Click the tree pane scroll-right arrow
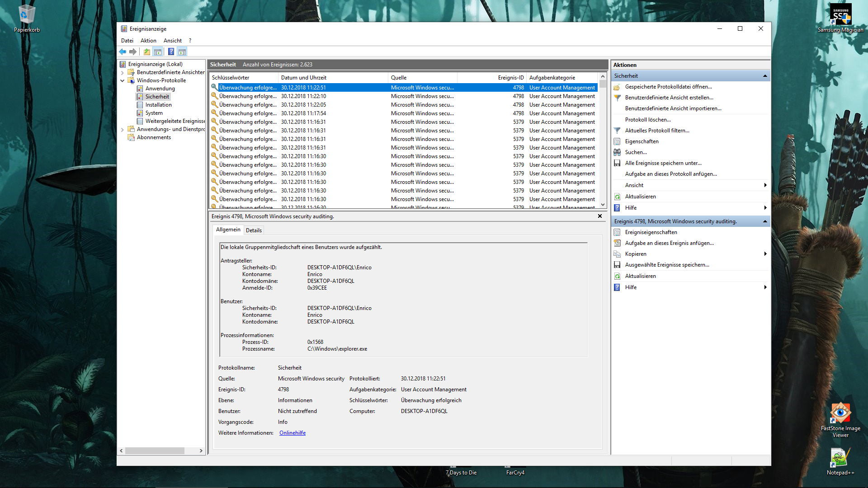Image resolution: width=868 pixels, height=488 pixels. click(x=201, y=451)
